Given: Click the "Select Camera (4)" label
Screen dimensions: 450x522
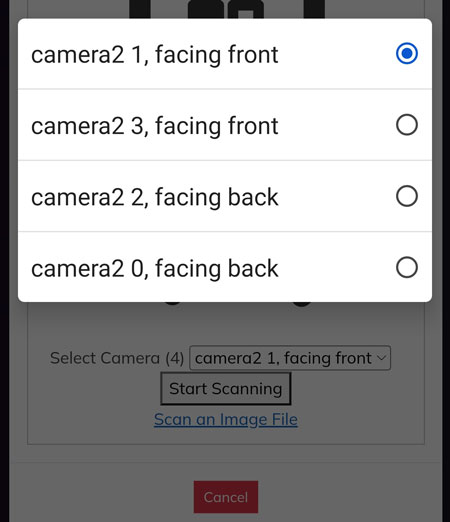Looking at the screenshot, I should (117, 358).
